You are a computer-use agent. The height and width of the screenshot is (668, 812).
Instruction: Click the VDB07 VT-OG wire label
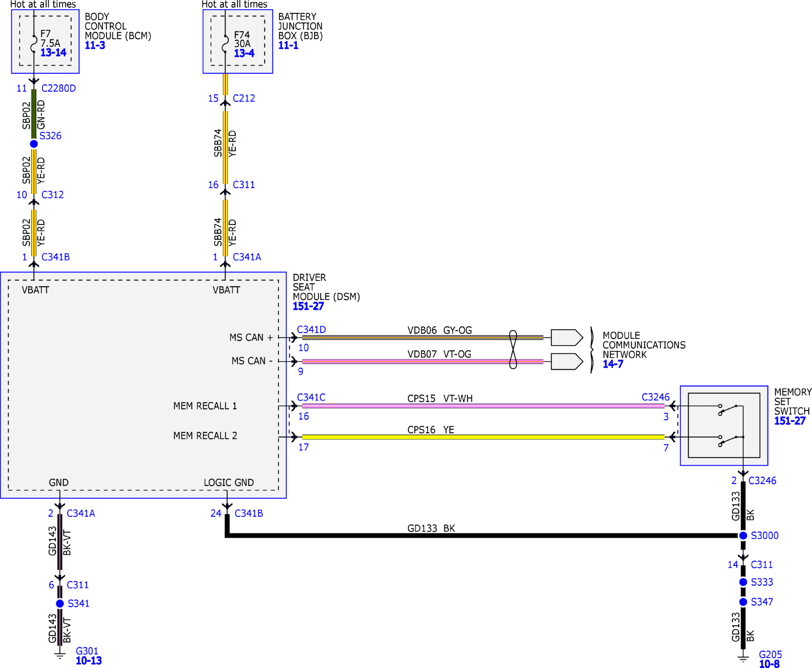[439, 354]
